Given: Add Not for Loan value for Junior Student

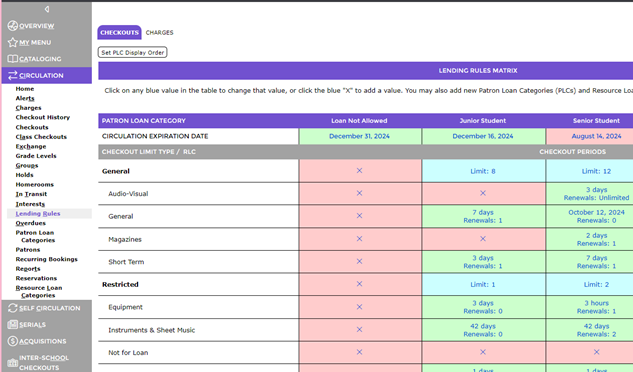Looking at the screenshot, I should pyautogui.click(x=482, y=352).
